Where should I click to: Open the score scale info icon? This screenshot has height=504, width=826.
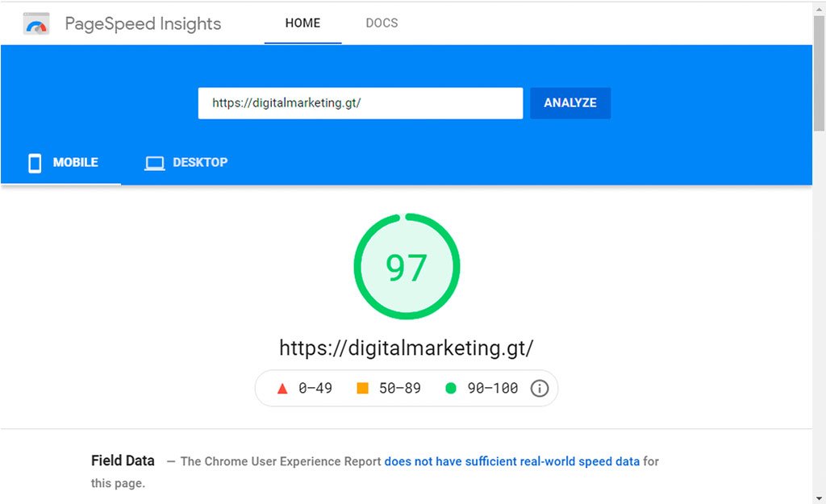point(540,389)
